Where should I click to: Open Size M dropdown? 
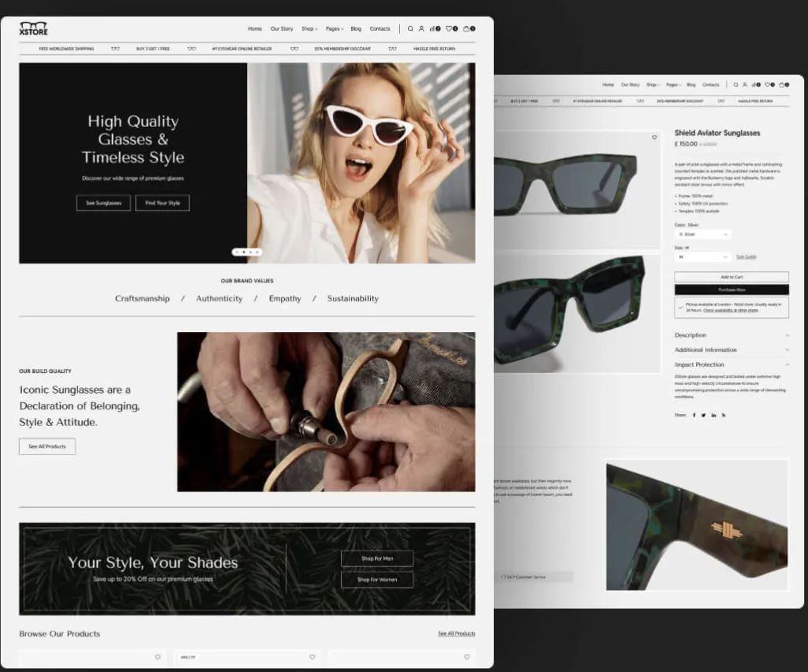pos(702,257)
